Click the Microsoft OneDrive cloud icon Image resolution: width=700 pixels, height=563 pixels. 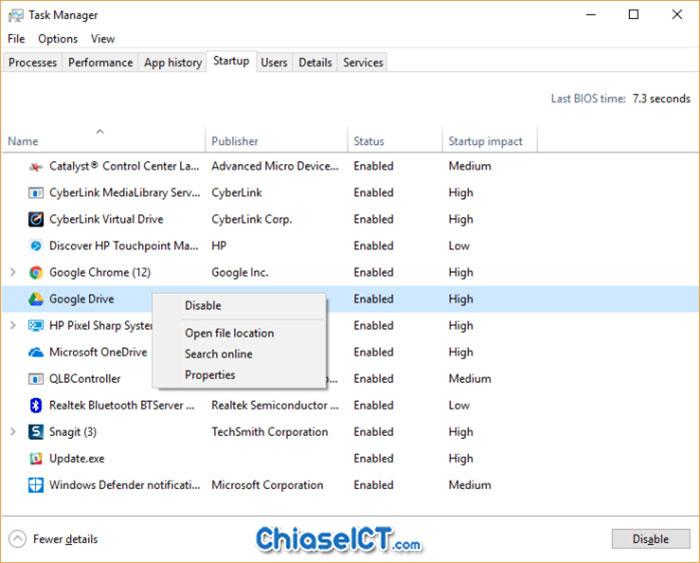[x=36, y=352]
